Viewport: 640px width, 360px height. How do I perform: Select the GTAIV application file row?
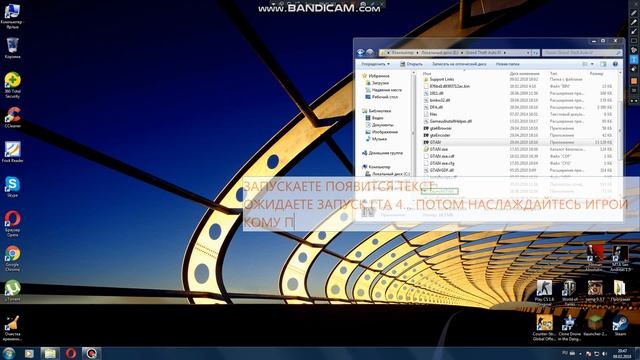[518, 142]
